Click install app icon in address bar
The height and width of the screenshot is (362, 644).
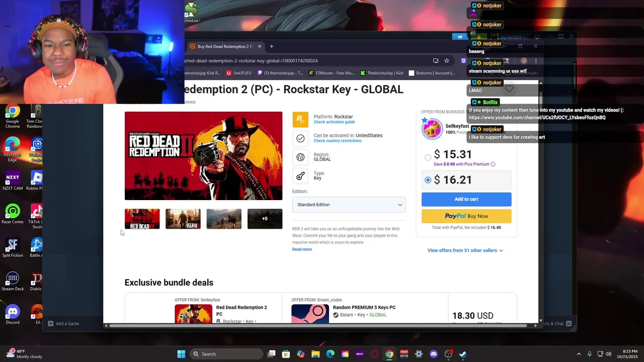(x=436, y=61)
